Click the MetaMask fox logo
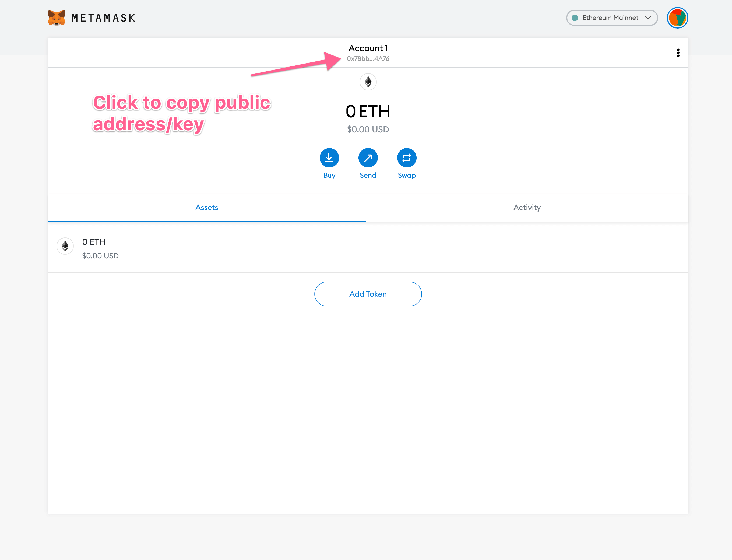 pos(56,18)
